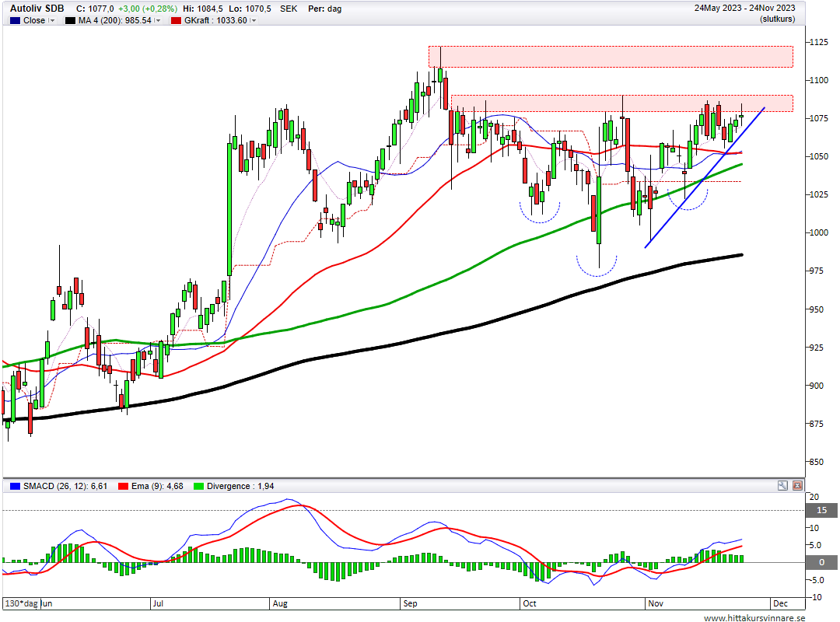Close the SMACD indicator panel
Screen dimensions: 840x622
(797, 485)
